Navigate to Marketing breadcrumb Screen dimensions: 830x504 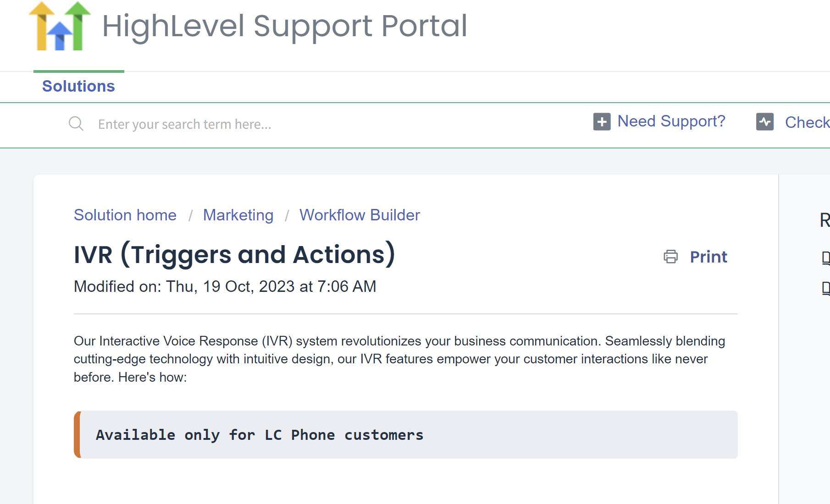(x=238, y=215)
